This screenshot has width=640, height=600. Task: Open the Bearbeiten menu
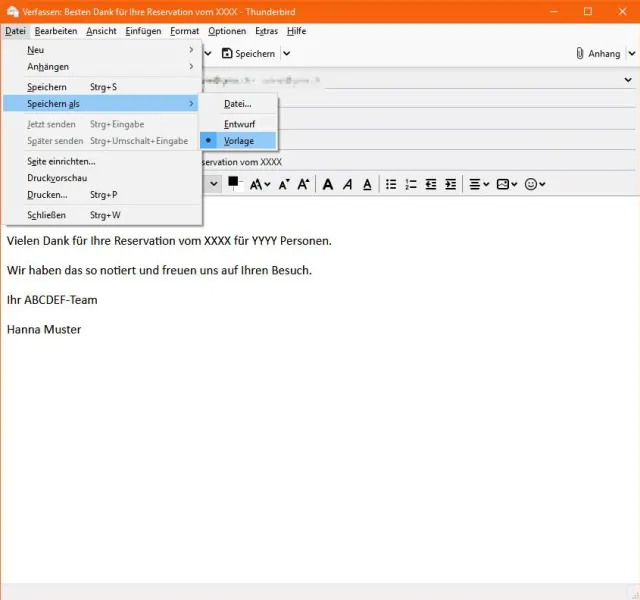click(x=56, y=31)
